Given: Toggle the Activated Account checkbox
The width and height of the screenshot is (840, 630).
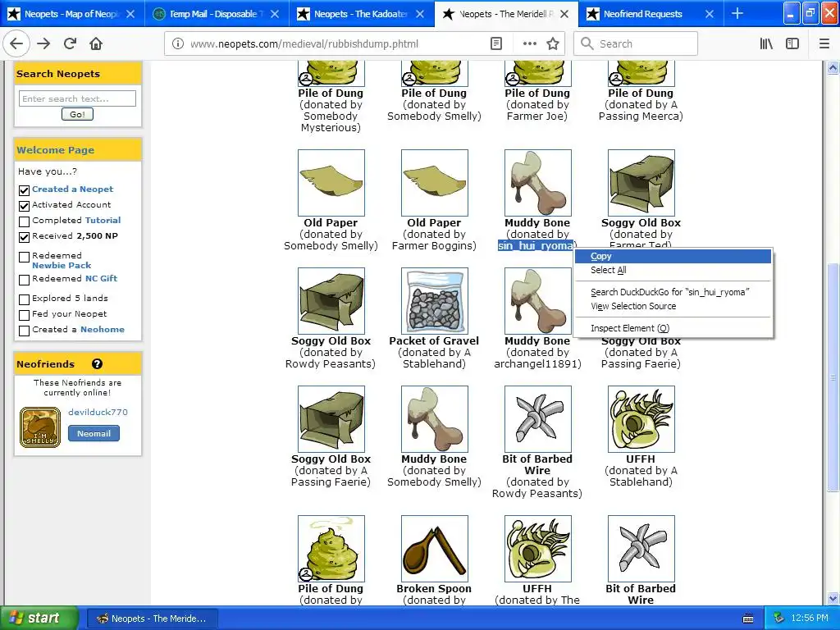Looking at the screenshot, I should pos(24,206).
